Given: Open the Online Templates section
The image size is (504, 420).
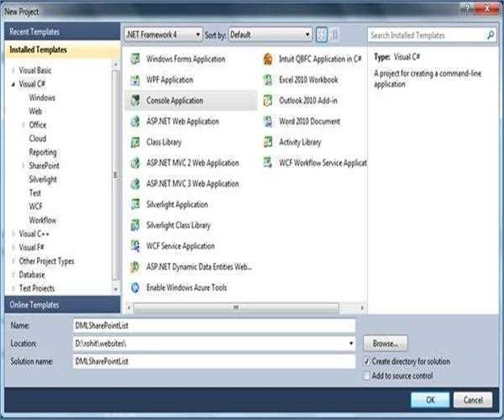Looking at the screenshot, I should coord(34,304).
